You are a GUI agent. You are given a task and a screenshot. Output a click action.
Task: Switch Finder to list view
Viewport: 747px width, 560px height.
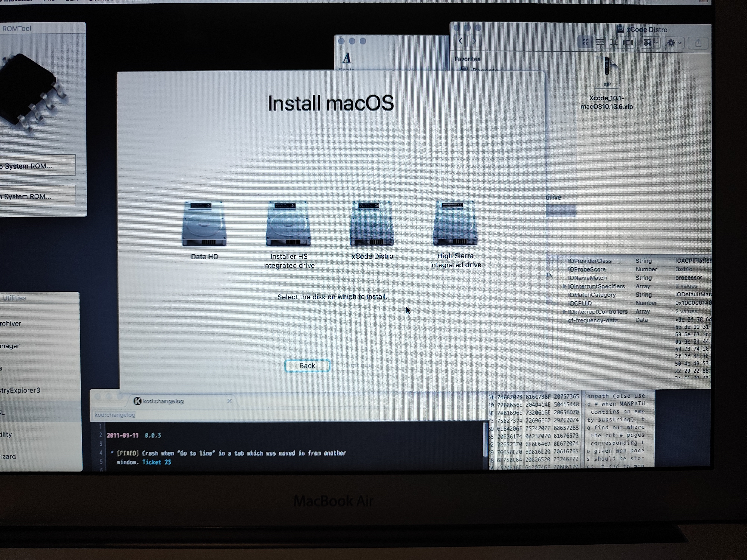click(600, 43)
